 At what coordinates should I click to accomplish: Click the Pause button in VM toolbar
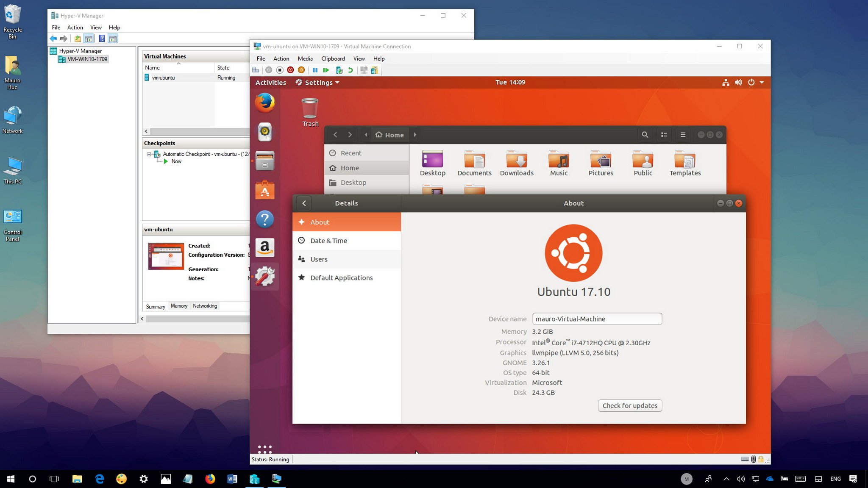[315, 70]
